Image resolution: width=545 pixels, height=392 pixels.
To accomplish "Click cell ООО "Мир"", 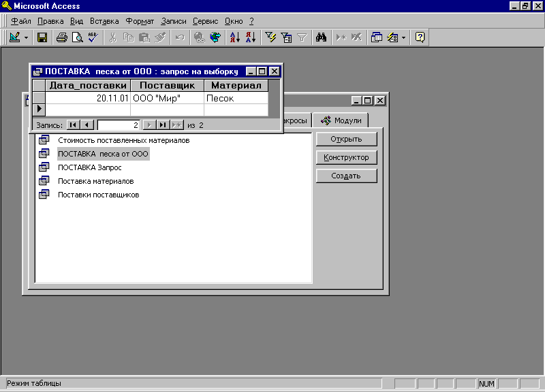I will tap(167, 98).
